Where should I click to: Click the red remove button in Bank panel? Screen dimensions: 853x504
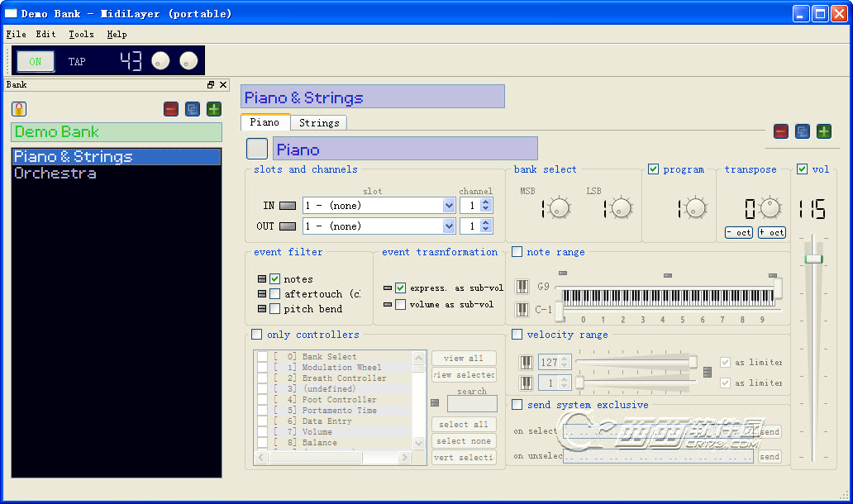pyautogui.click(x=171, y=109)
